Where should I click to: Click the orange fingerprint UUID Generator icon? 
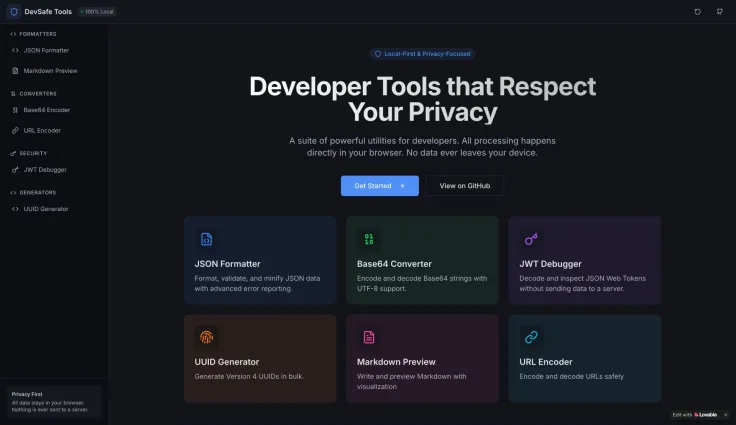(207, 337)
